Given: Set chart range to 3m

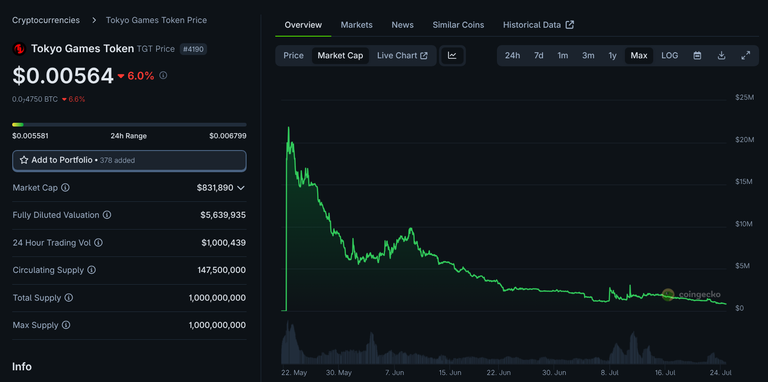Looking at the screenshot, I should click(x=588, y=55).
